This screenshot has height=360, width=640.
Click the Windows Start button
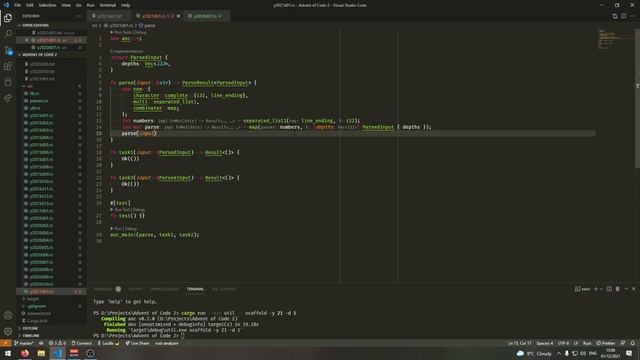click(x=8, y=353)
